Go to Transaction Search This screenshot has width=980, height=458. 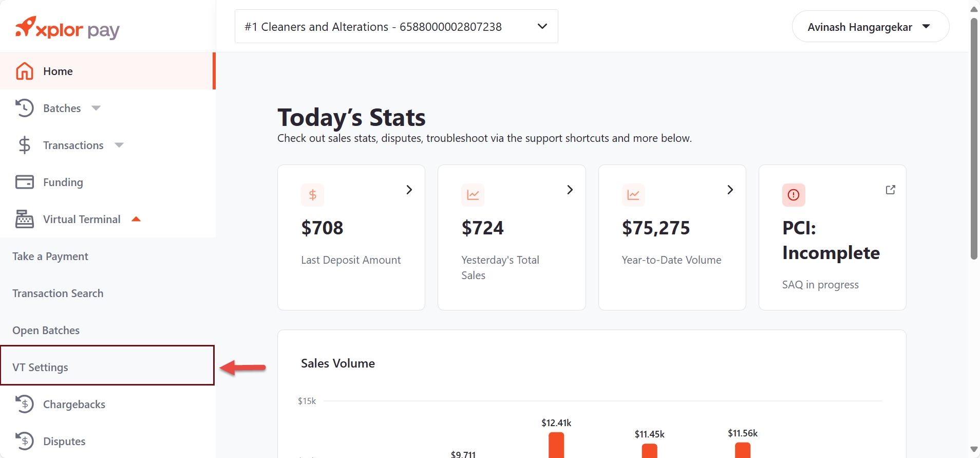point(58,293)
